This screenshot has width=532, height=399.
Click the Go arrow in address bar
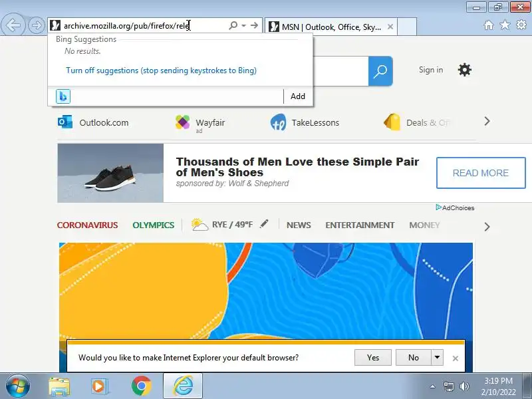[254, 25]
